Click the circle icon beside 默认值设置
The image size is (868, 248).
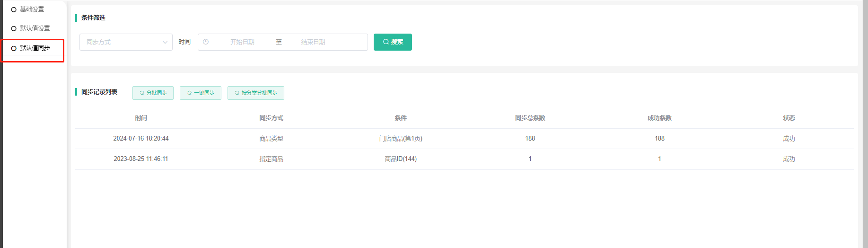point(14,28)
